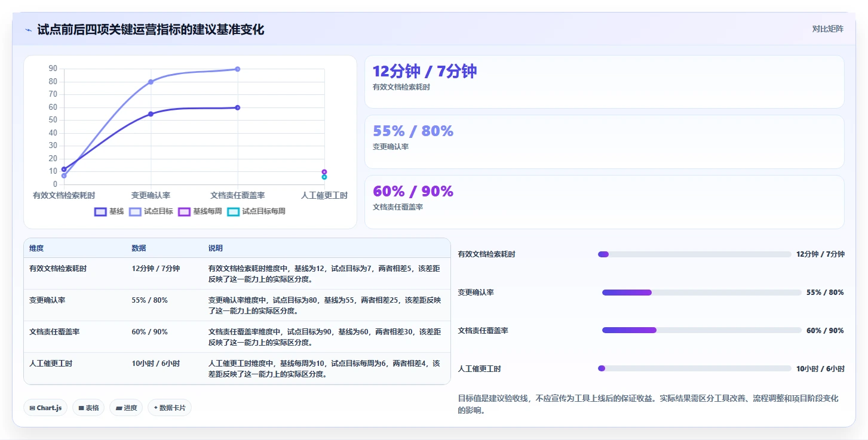Click the header icon beside the title
Viewport: 868px width, 440px height.
[x=29, y=30]
